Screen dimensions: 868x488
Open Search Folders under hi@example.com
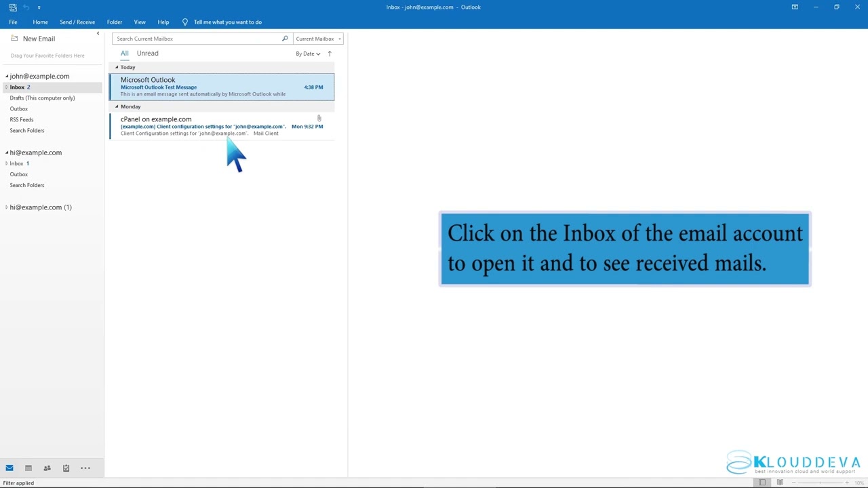click(x=27, y=185)
